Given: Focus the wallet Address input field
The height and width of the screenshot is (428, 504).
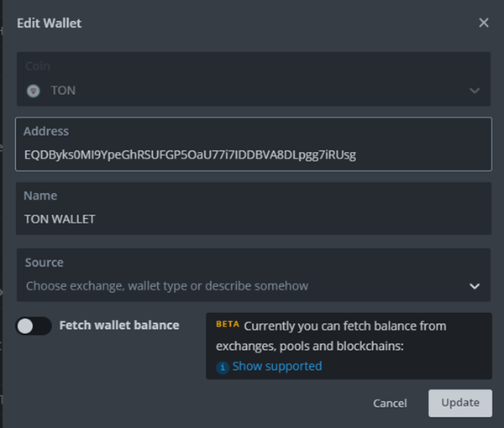Looking at the screenshot, I should tap(252, 155).
